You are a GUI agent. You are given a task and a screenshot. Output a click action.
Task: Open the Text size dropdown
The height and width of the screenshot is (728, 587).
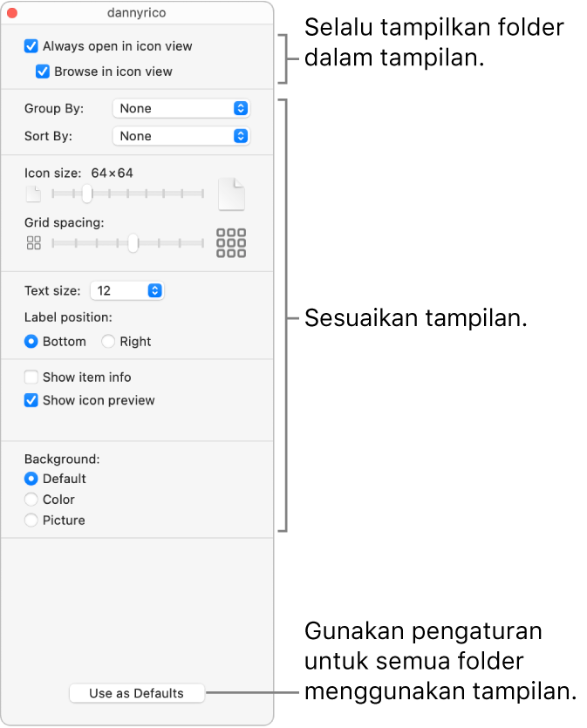click(x=126, y=290)
